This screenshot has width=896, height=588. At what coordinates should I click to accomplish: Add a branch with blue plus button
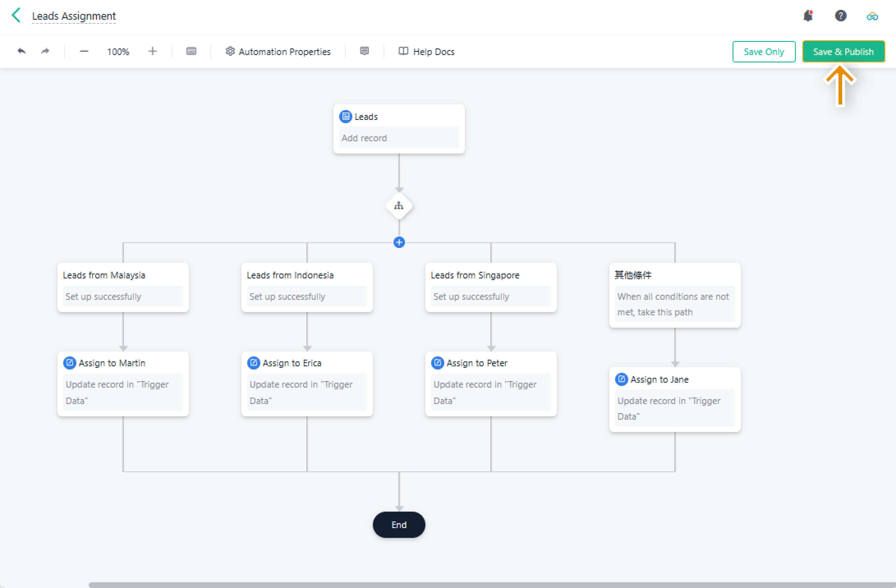[x=399, y=242]
